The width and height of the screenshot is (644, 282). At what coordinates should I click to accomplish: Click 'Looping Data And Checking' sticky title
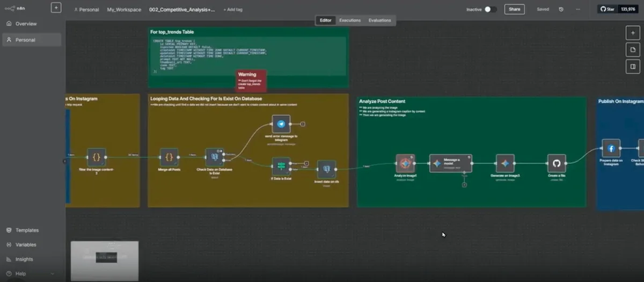(x=206, y=99)
